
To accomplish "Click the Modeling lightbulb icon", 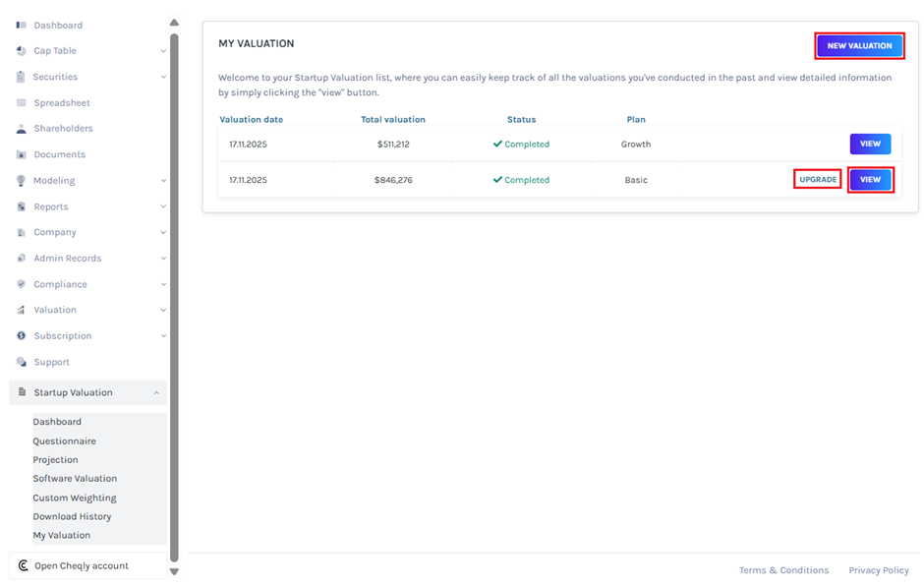I will point(22,181).
